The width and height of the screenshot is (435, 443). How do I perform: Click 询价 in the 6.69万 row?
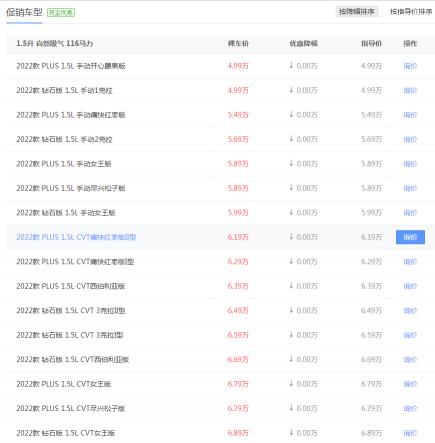(x=410, y=359)
